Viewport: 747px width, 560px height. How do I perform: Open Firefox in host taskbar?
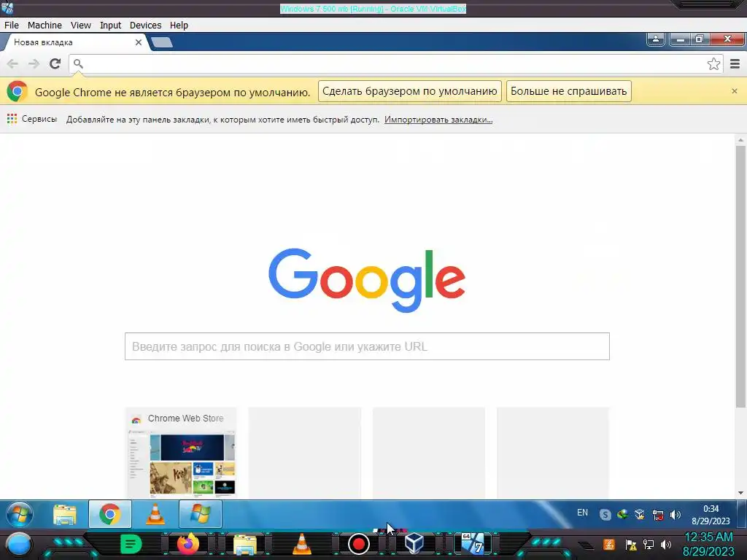[188, 544]
